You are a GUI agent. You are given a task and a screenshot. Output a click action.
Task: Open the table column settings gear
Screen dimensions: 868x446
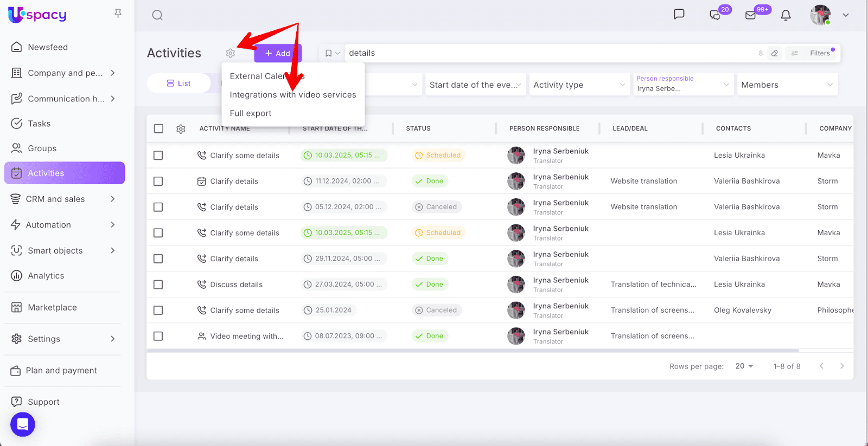point(181,129)
